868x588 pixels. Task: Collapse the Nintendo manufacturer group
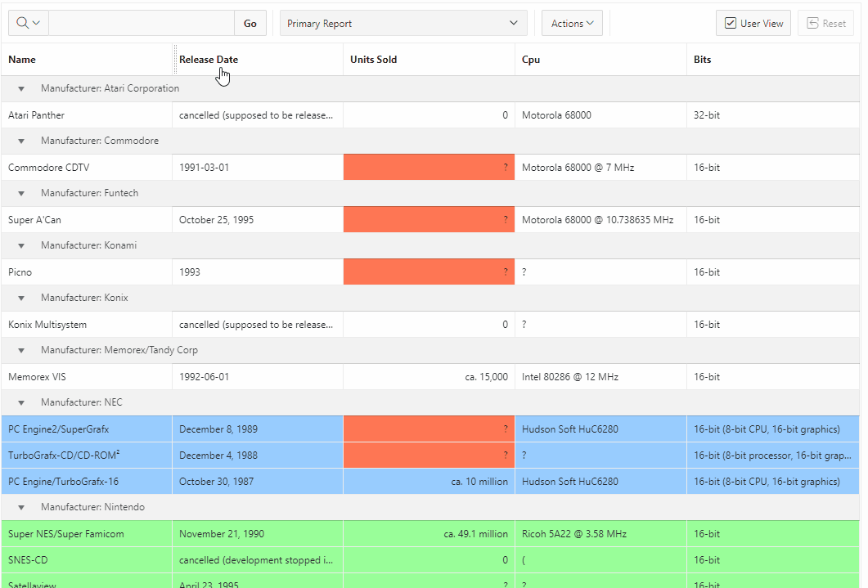21,507
